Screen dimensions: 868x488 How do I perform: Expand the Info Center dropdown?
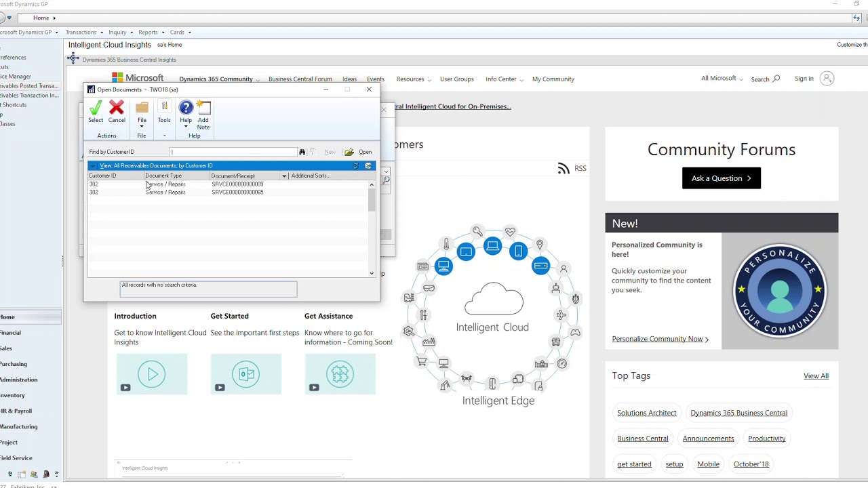[504, 79]
